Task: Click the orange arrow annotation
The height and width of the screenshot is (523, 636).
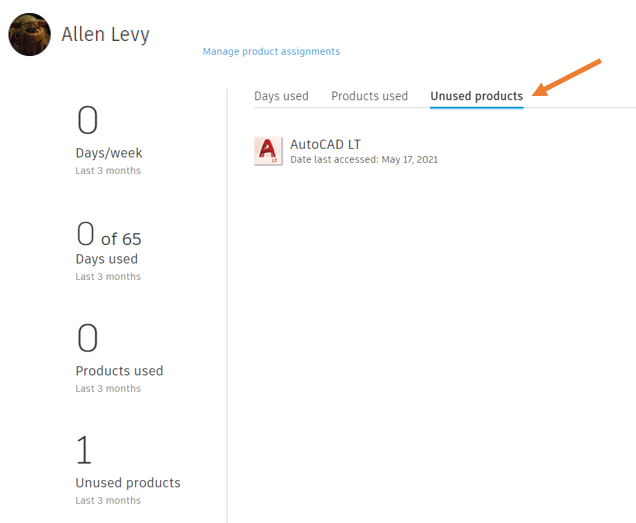Action: [567, 77]
